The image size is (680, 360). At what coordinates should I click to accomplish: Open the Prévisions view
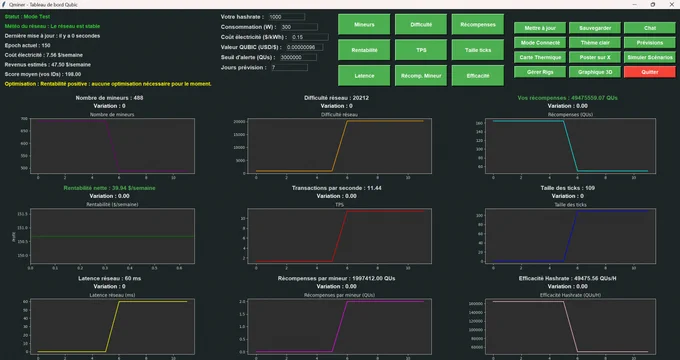click(x=650, y=43)
